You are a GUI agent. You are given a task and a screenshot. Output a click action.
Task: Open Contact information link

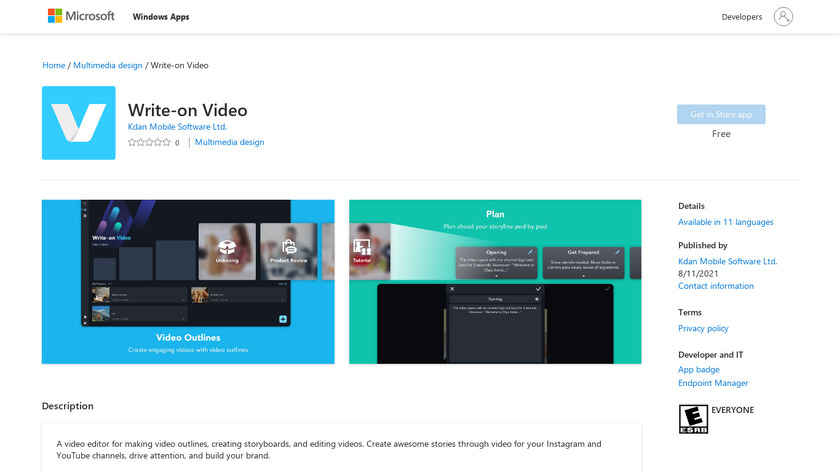click(x=716, y=286)
